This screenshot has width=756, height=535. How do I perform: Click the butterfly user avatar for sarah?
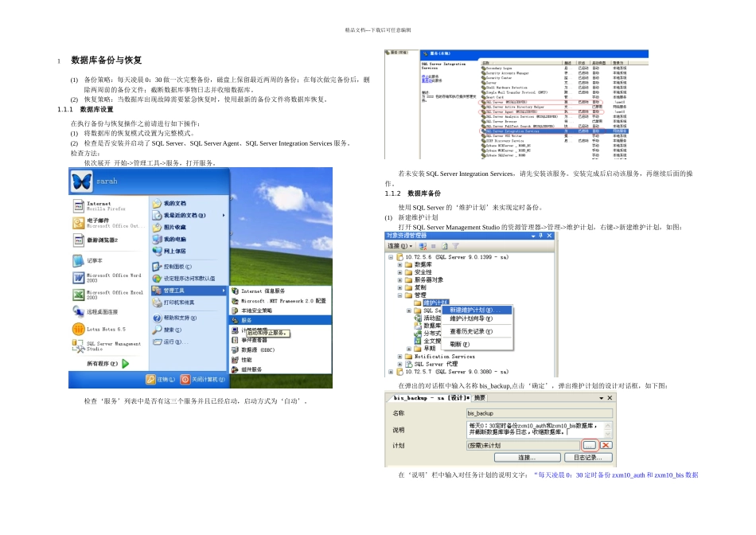(81, 182)
